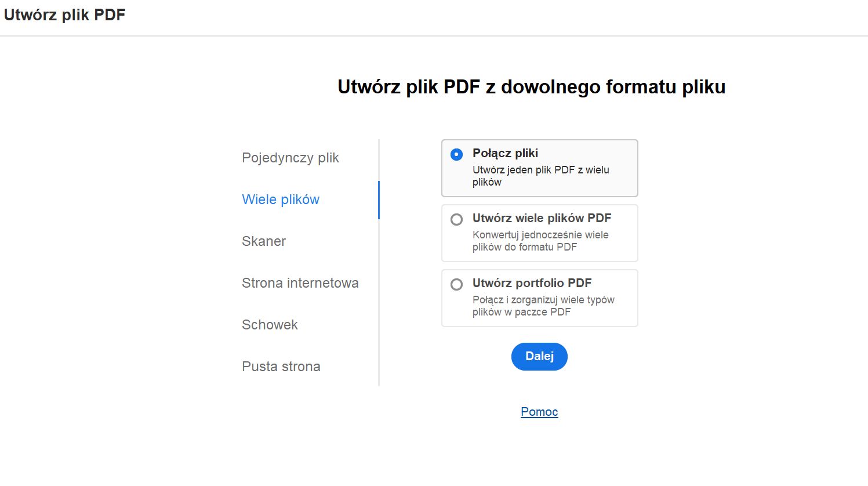Click the Utwórz plik PDF window title
Screen dimensions: 868x486
[x=65, y=14]
